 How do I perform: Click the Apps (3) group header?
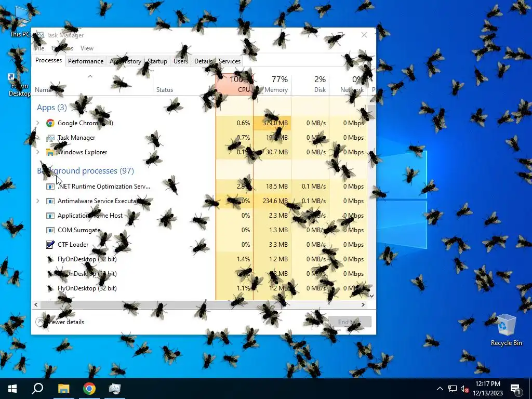pos(52,107)
